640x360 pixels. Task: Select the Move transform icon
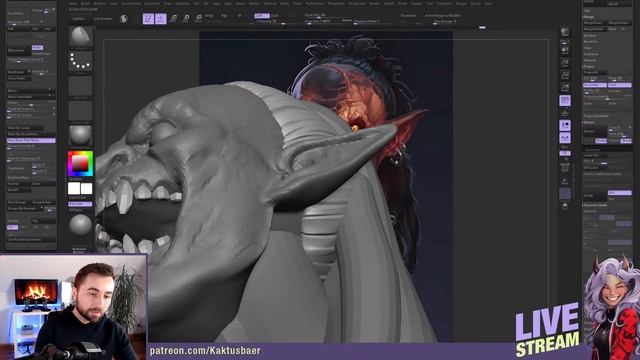(173, 19)
